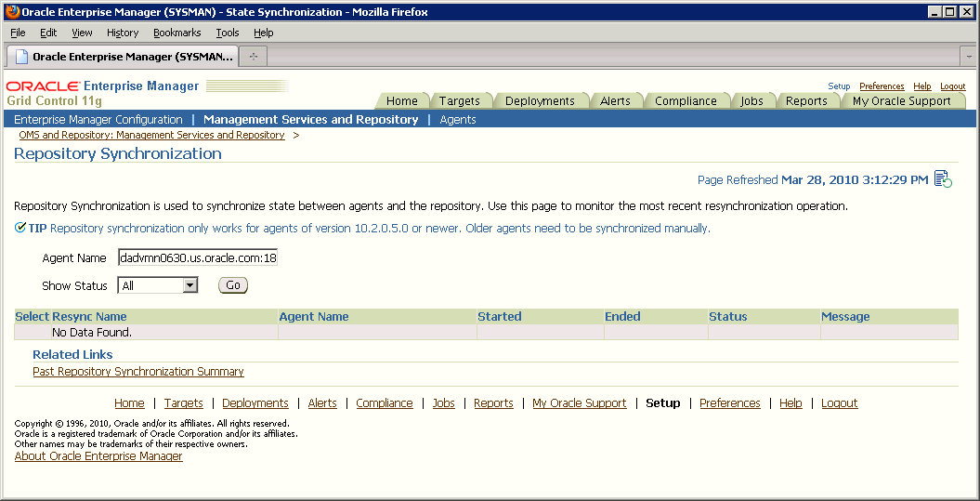Image resolution: width=980 pixels, height=501 pixels.
Task: Click the page refresh icon
Action: [943, 178]
